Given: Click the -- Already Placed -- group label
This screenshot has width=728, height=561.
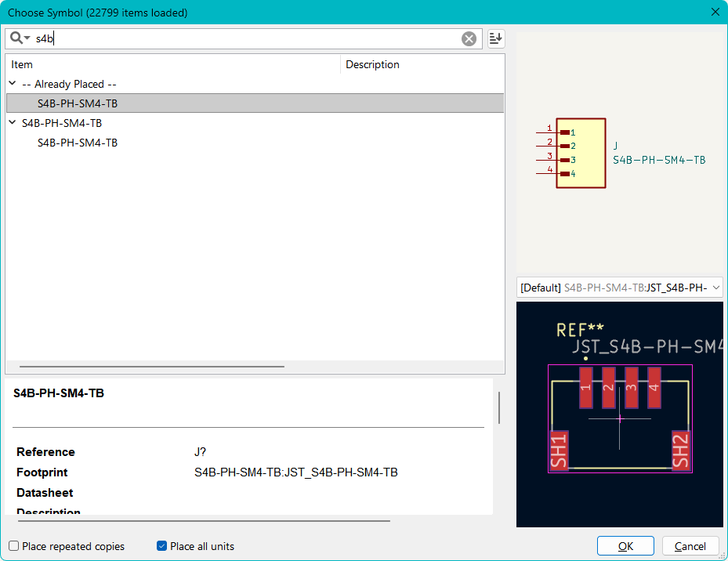Looking at the screenshot, I should point(69,84).
